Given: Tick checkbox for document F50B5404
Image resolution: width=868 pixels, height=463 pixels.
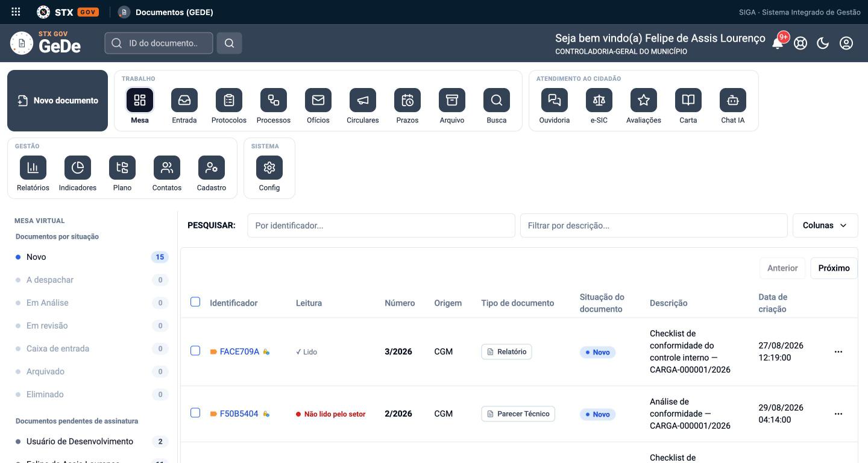Looking at the screenshot, I should (195, 413).
